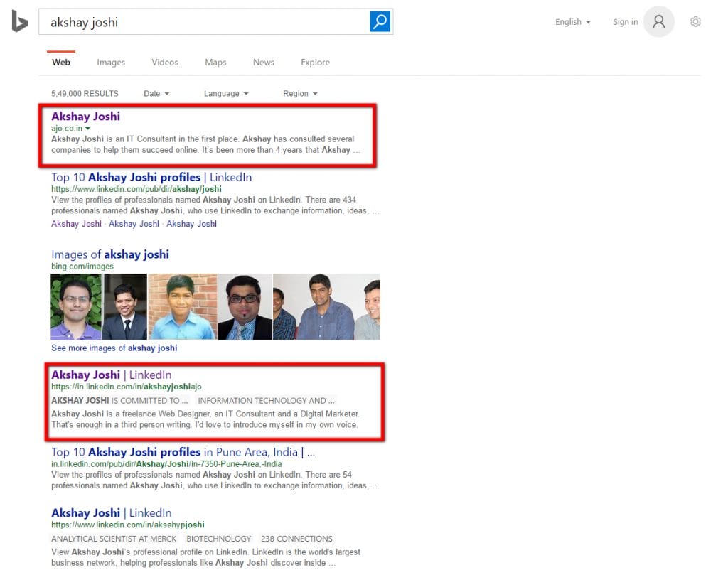This screenshot has width=728, height=570.
Task: Open 'Top 10 Akshay Joshi profiles | LinkedIn'
Action: point(151,177)
